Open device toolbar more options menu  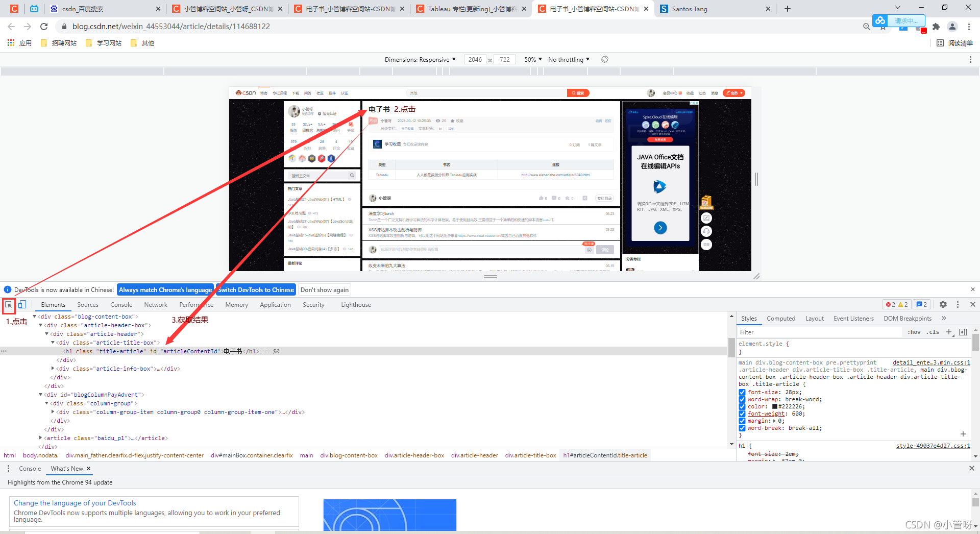tap(970, 60)
